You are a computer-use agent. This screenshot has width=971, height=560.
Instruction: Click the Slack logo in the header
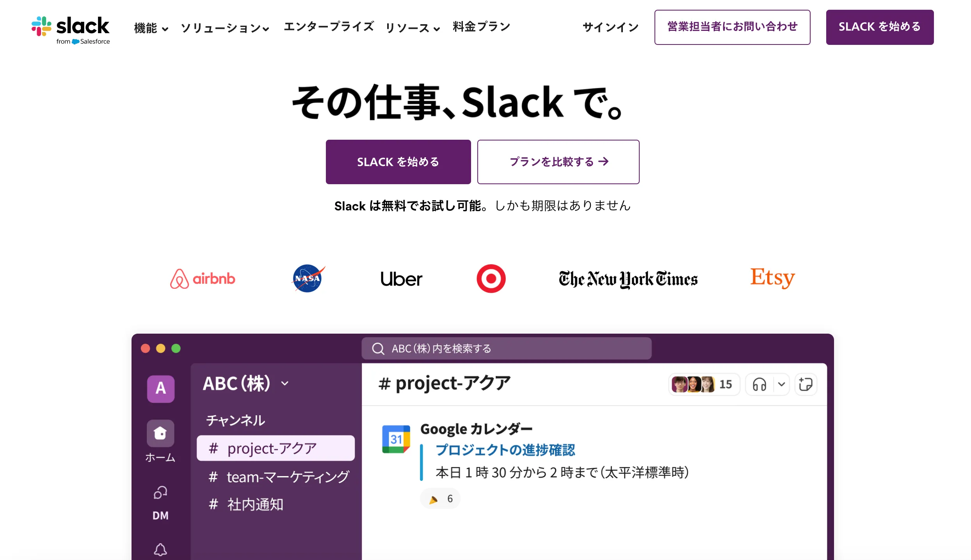point(71,30)
